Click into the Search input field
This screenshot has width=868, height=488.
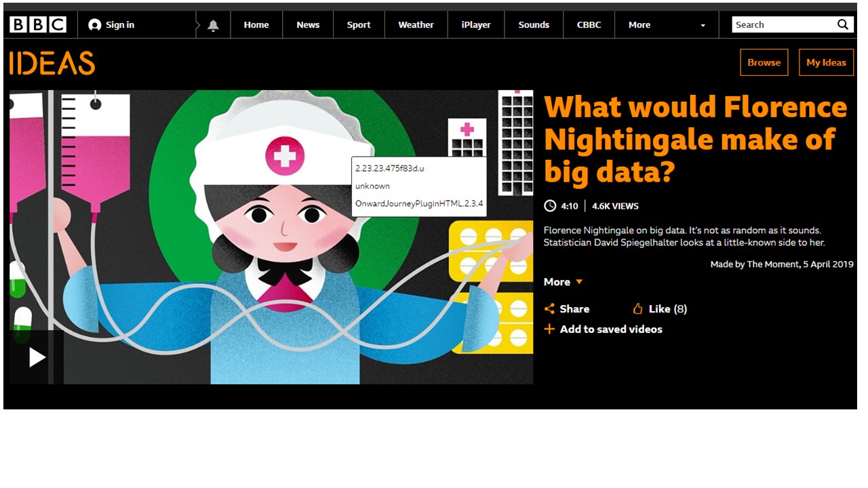[x=783, y=25]
